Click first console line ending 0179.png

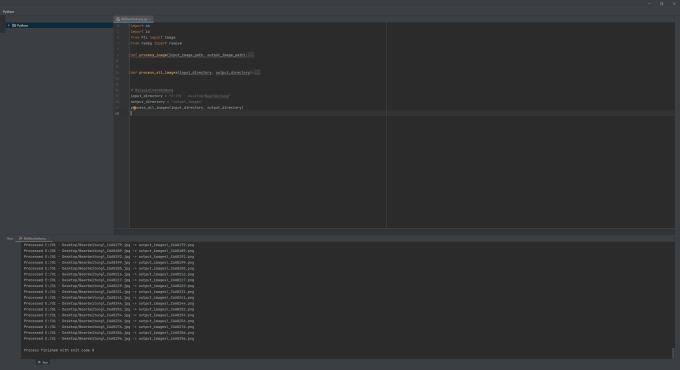[x=109, y=245]
